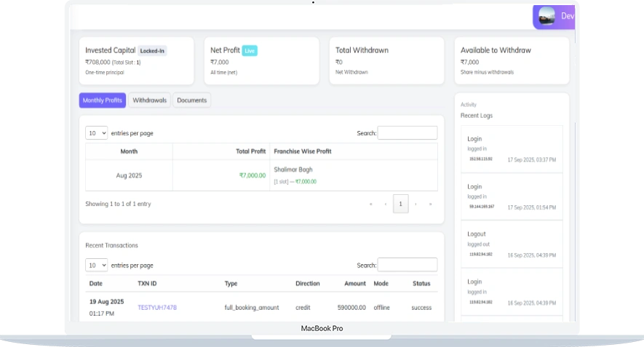Screen dimensions: 644x347
Task: Click the Monthly Profits search field
Action: [x=407, y=133]
